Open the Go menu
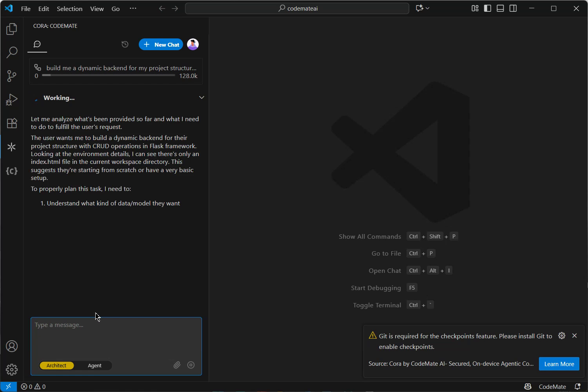Image resolution: width=588 pixels, height=392 pixels. 116,9
